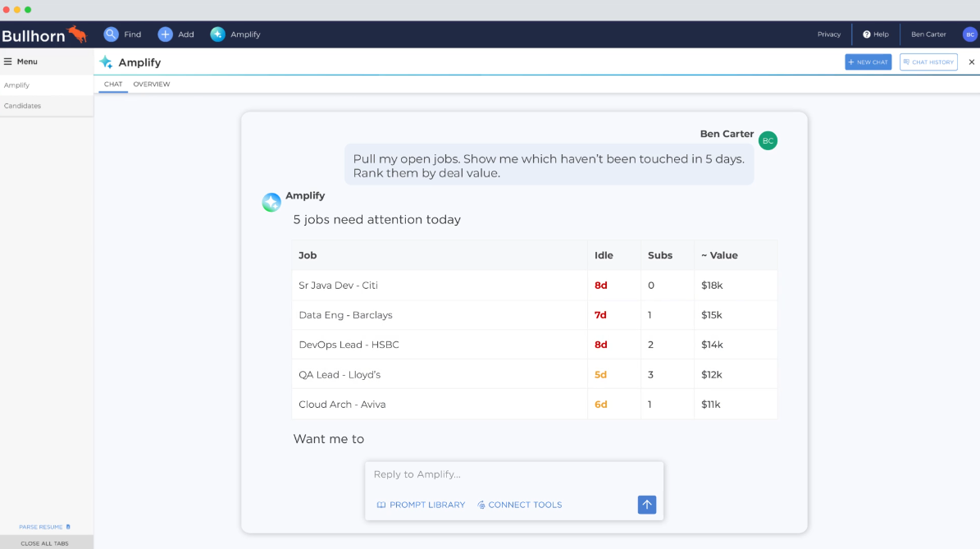Click Connect Tools
The image size is (980, 549).
pos(519,505)
